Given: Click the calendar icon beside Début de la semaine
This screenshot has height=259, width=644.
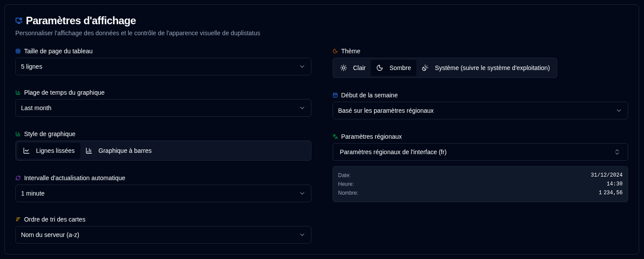Looking at the screenshot, I should coord(335,95).
